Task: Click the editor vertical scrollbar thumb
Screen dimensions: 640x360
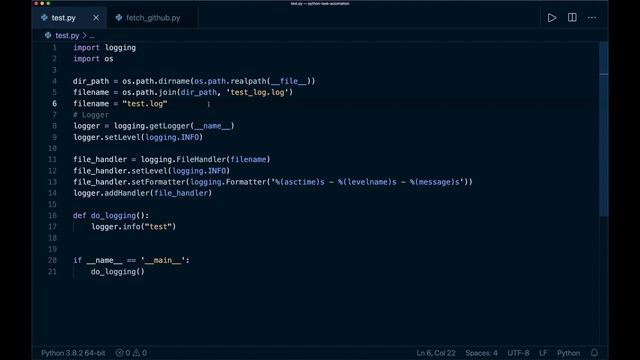Action: pos(604,129)
